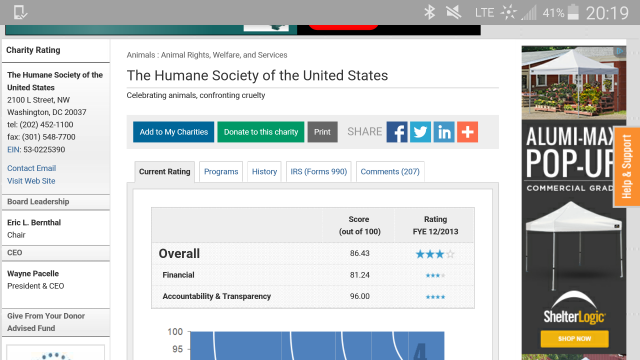Open the IRS (Forms 990) tab
Screen dimensions: 640x360
(319, 171)
